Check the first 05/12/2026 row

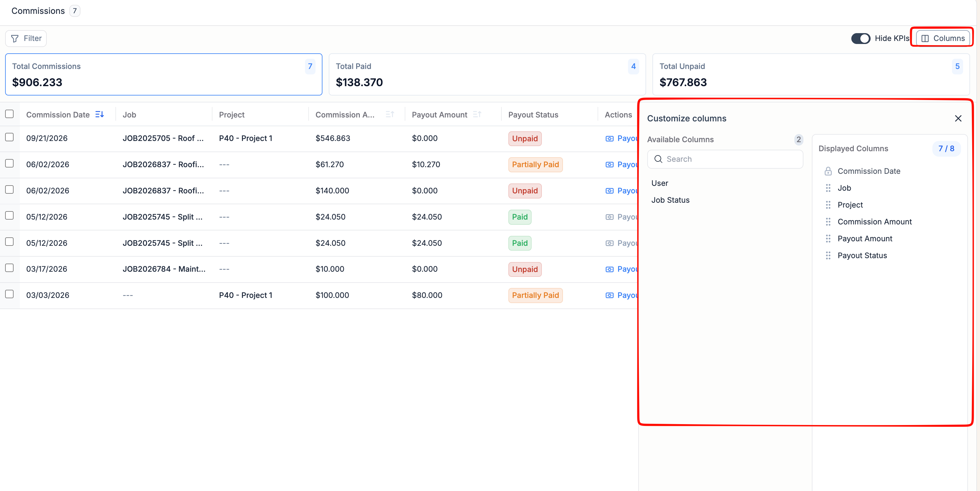[x=10, y=216]
